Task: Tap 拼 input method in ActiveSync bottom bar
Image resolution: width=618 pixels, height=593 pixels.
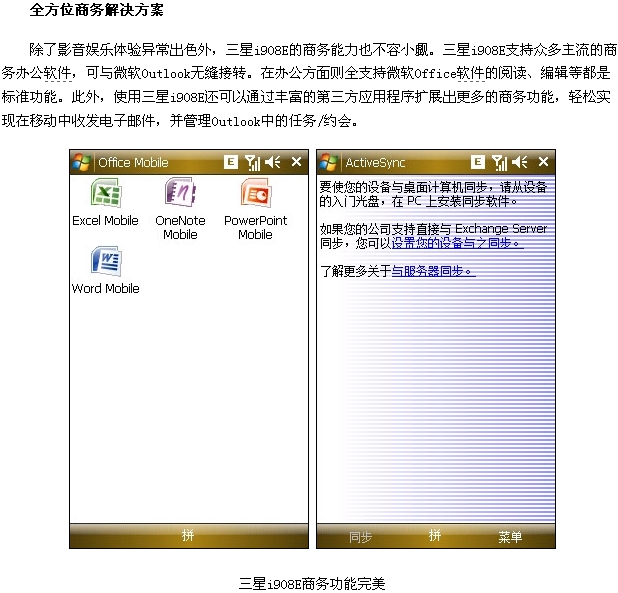Action: click(x=435, y=535)
